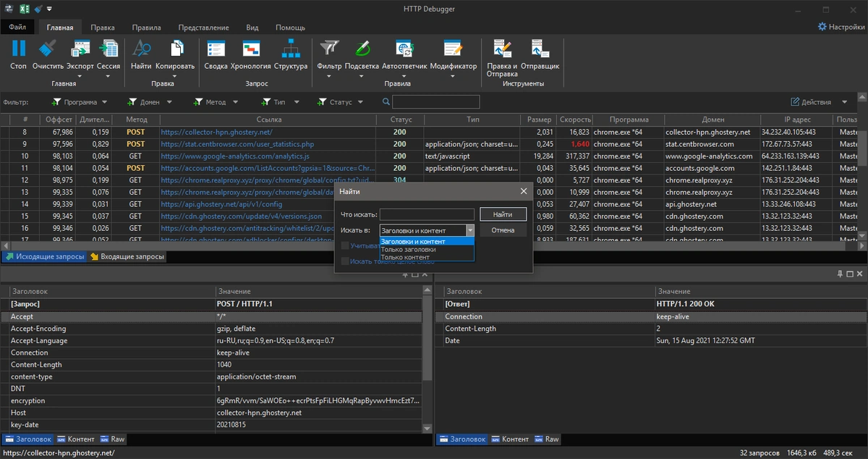Viewport: 868px width, 459px height.
Task: Click the filter bar search input
Action: [x=435, y=102]
